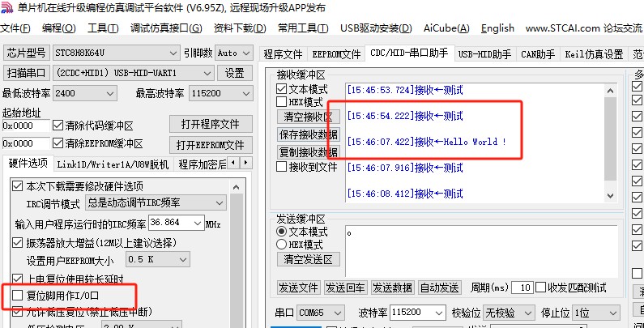Select the CDC/HID-串口助手 tab
This screenshot has width=644, height=328.
pyautogui.click(x=409, y=53)
